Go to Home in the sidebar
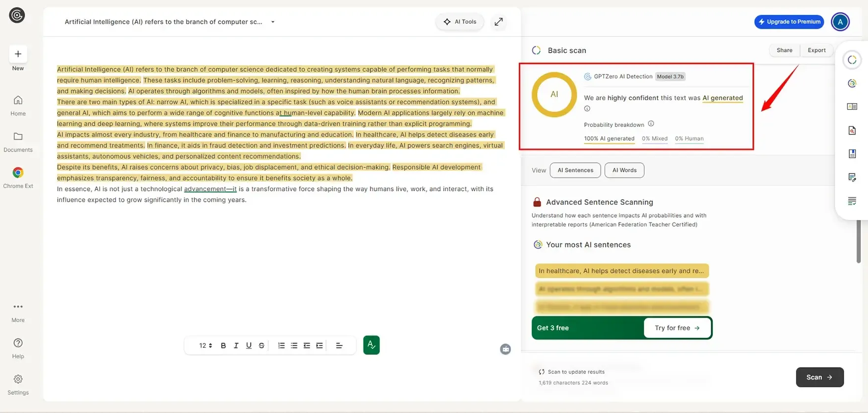 [18, 106]
